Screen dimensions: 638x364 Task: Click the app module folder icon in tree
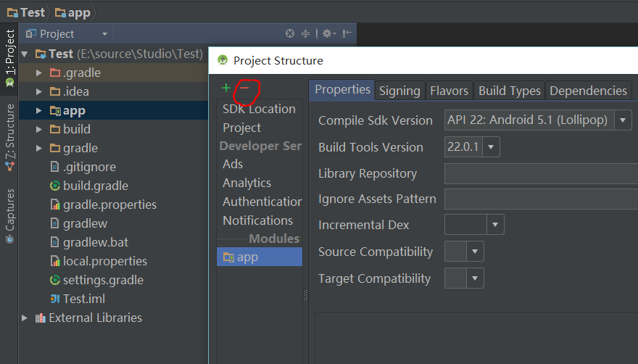[55, 111]
